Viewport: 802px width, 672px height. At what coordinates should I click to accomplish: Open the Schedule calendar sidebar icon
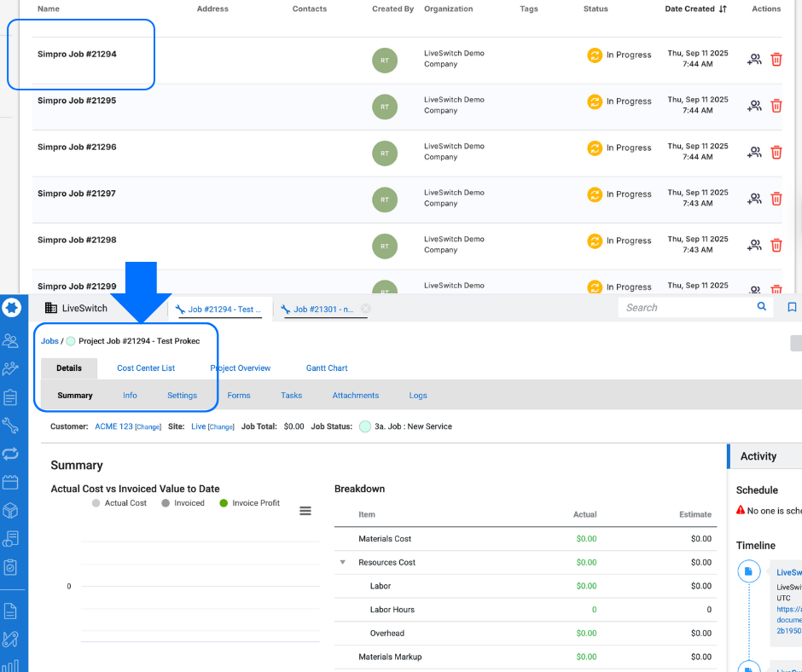point(10,482)
